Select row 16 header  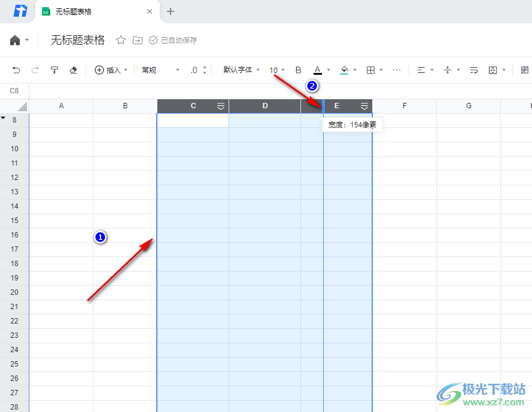tap(14, 235)
